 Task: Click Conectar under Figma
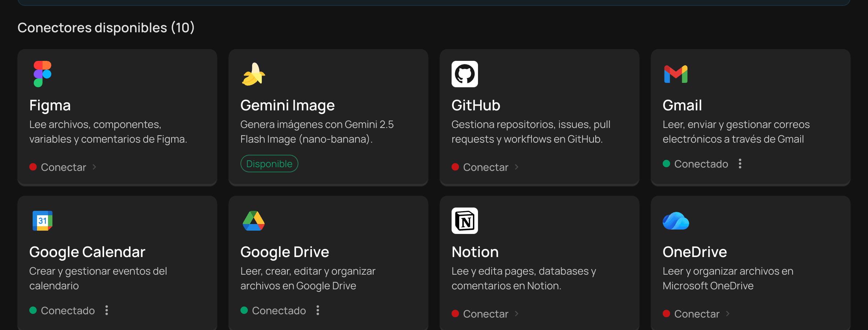[63, 167]
